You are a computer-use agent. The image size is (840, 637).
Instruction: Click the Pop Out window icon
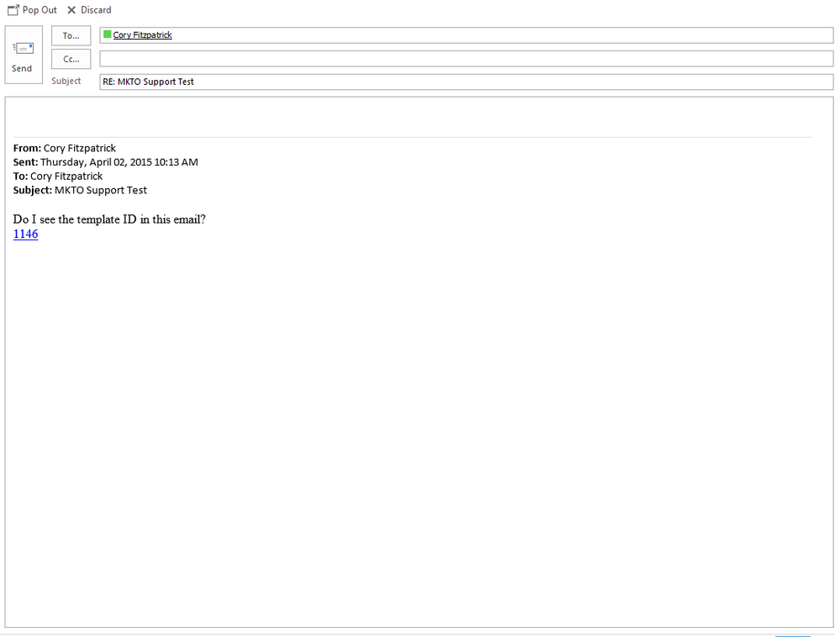13,10
